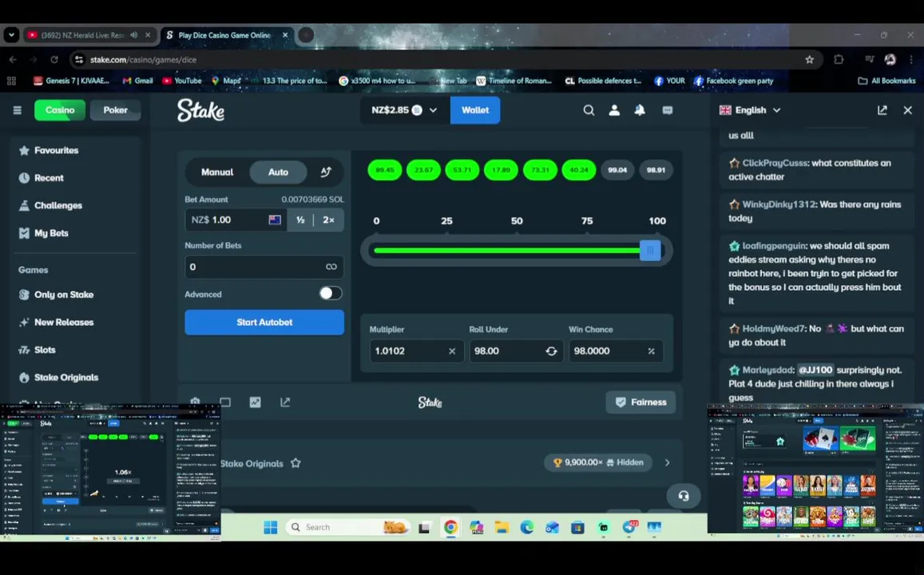The image size is (924, 575).
Task: Open notifications bell icon
Action: coord(640,110)
